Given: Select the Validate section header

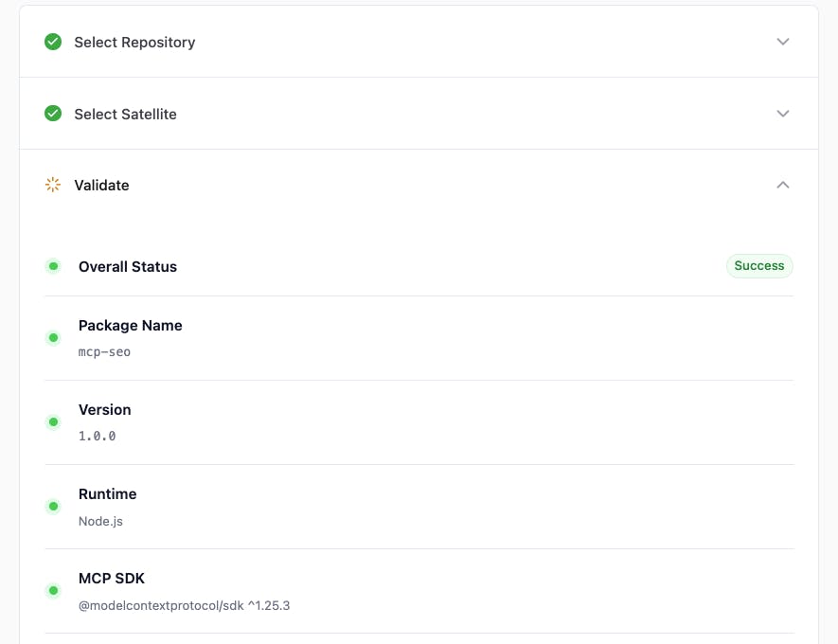Looking at the screenshot, I should tap(101, 185).
